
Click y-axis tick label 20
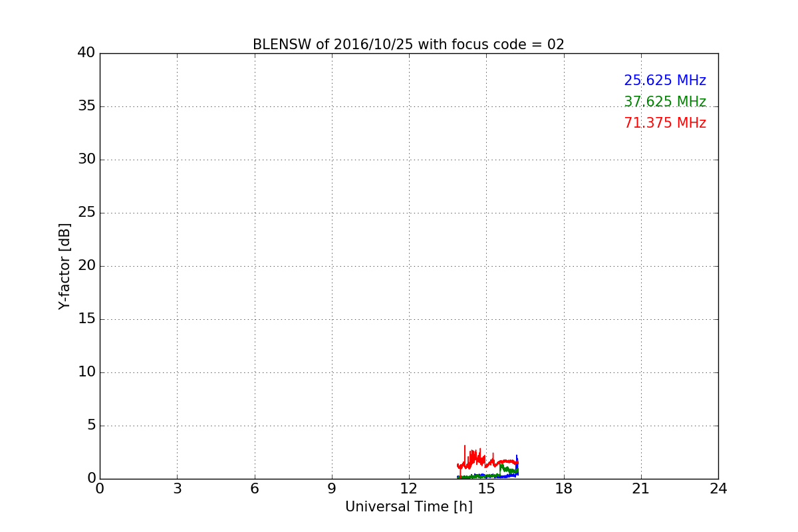point(86,266)
